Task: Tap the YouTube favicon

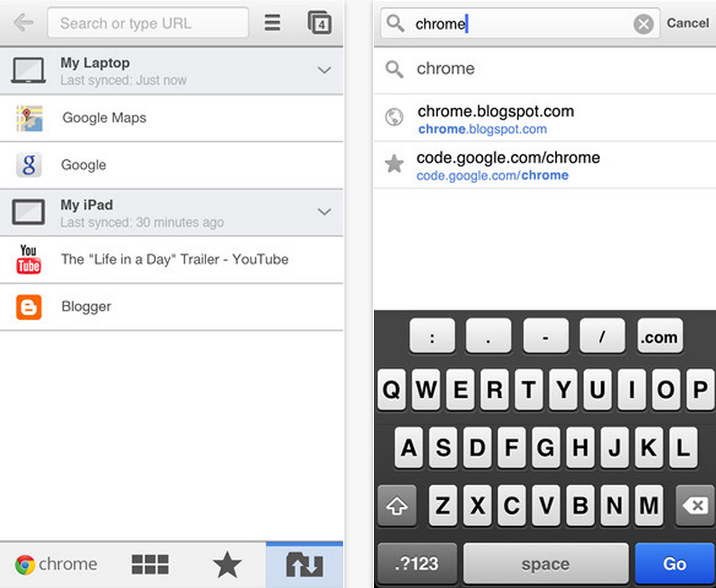Action: click(29, 259)
